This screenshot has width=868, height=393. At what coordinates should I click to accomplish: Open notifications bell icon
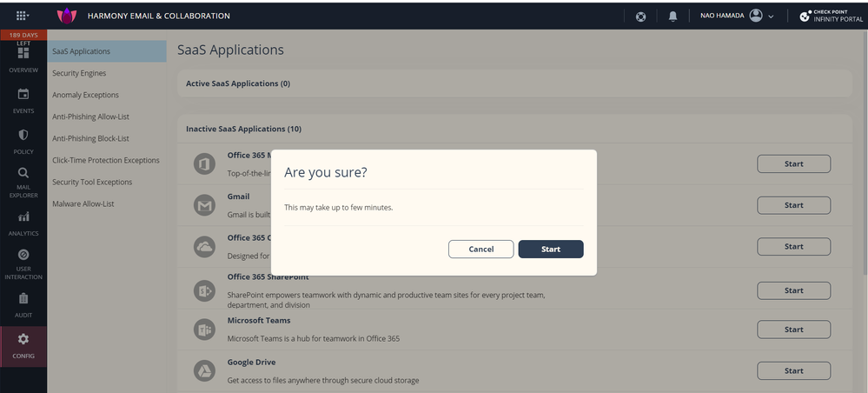pos(673,16)
